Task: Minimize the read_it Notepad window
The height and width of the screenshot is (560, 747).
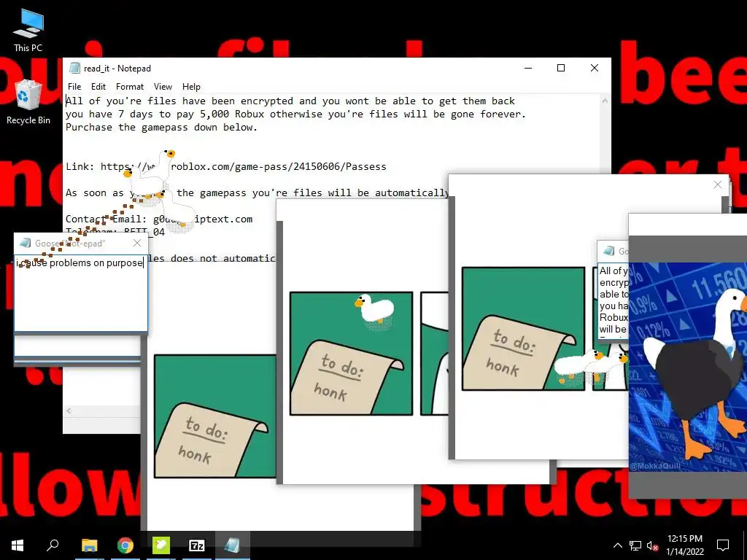Action: click(528, 68)
